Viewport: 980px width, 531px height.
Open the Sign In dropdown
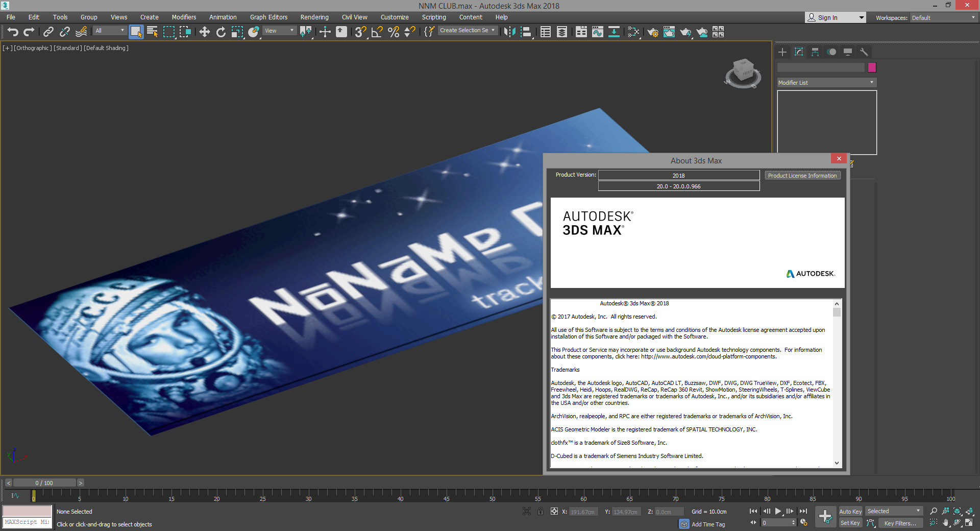click(836, 17)
